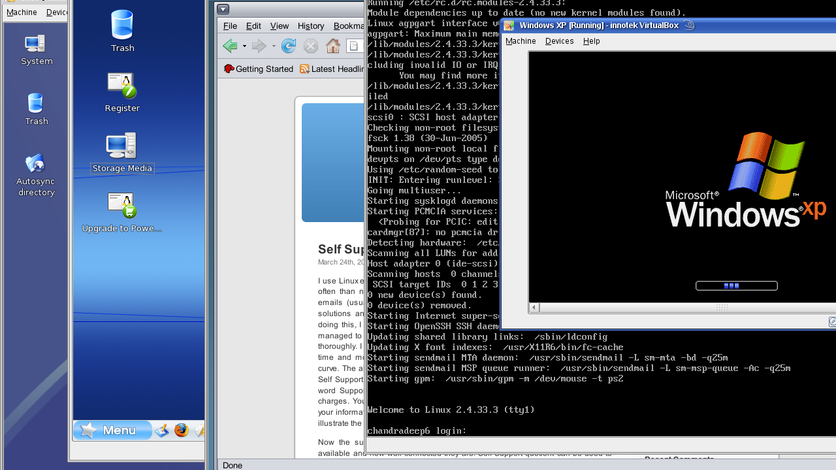The image size is (836, 470).
Task: Go to the browser home page
Action: [x=333, y=46]
